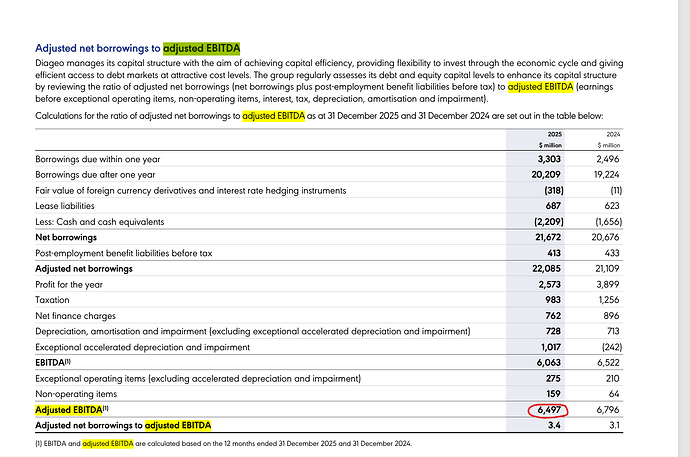This screenshot has width=690, height=457.
Task: Click the 3.4 ratio value for 2025
Action: pos(556,427)
